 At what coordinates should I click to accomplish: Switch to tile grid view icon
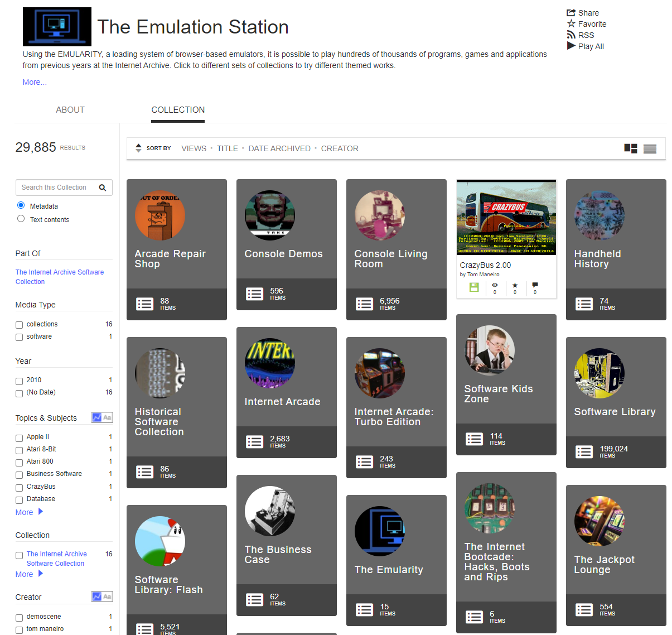pyautogui.click(x=631, y=148)
